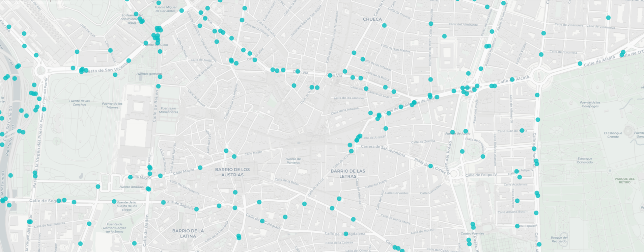Select the marker on Calle Juan de Mena

click(x=522, y=130)
